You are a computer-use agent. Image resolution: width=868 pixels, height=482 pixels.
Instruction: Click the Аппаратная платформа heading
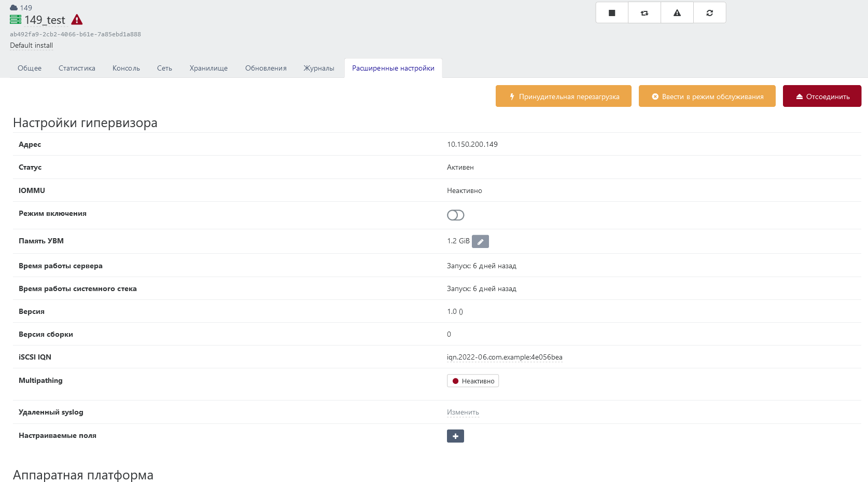(x=83, y=475)
